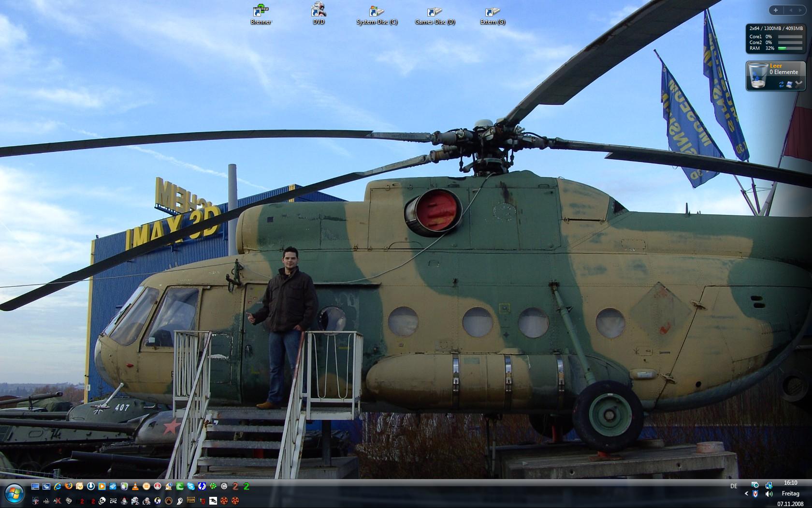Open the blue lightning bolt icon
The height and width of the screenshot is (508, 812).
coord(202,486)
